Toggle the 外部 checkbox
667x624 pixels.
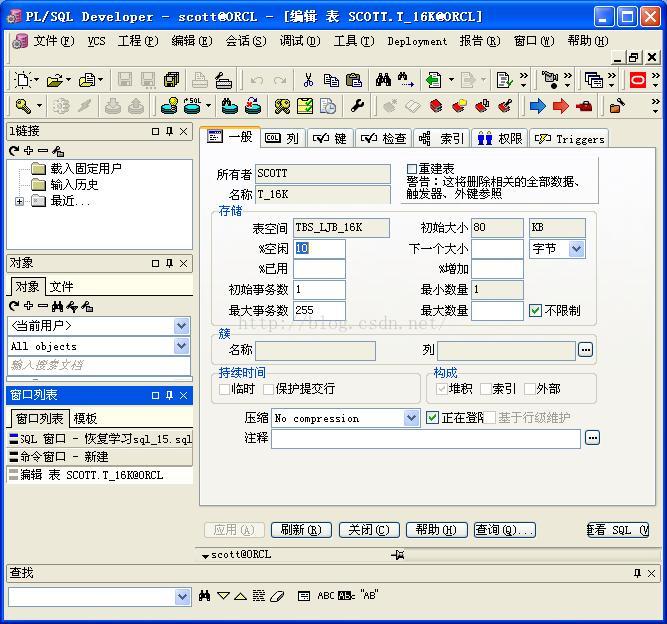530,388
